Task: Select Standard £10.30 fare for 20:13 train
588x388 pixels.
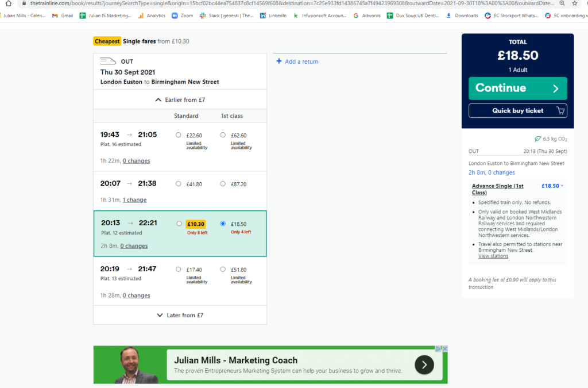Action: pos(179,224)
